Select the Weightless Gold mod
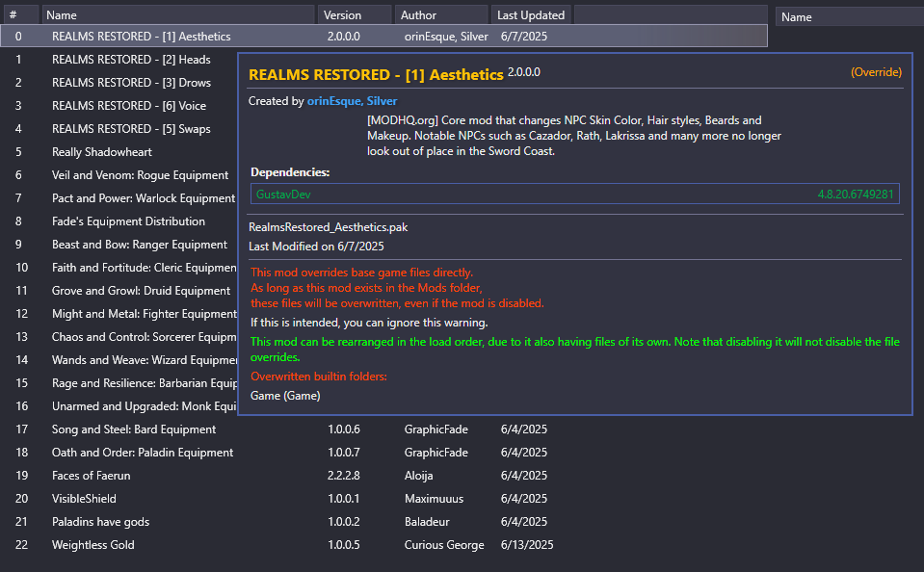This screenshot has width=924, height=572. coord(93,544)
